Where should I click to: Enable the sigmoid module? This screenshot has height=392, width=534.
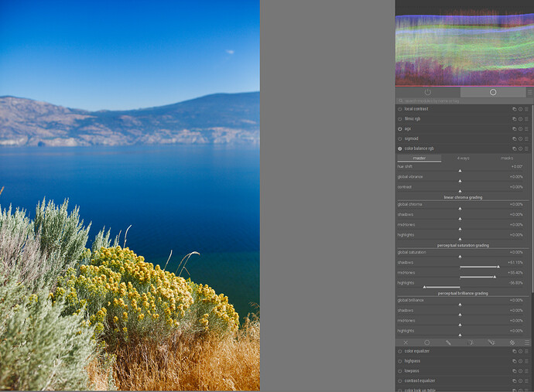point(400,139)
